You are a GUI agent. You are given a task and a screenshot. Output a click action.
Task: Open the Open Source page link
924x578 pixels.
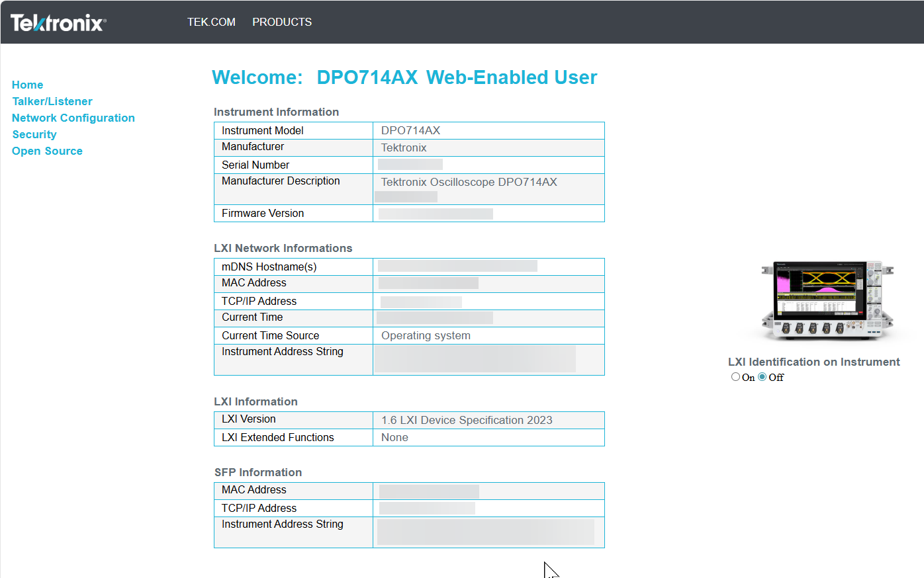pyautogui.click(x=47, y=151)
